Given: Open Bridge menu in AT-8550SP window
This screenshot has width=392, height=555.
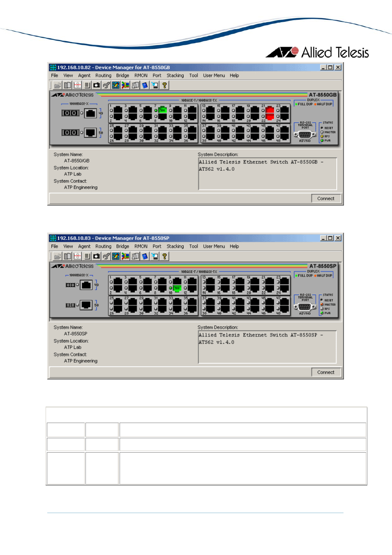Looking at the screenshot, I should click(x=122, y=247).
